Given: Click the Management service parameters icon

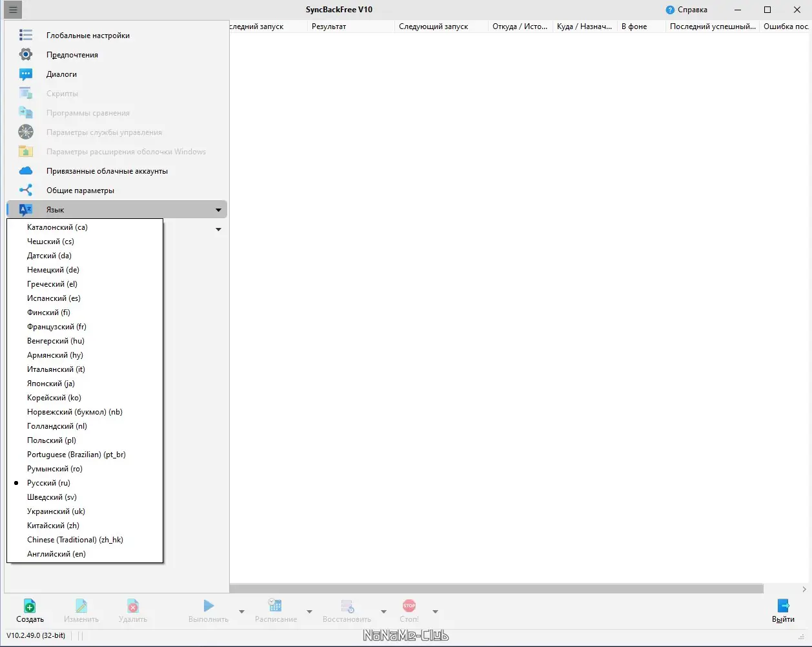Looking at the screenshot, I should click(x=26, y=132).
